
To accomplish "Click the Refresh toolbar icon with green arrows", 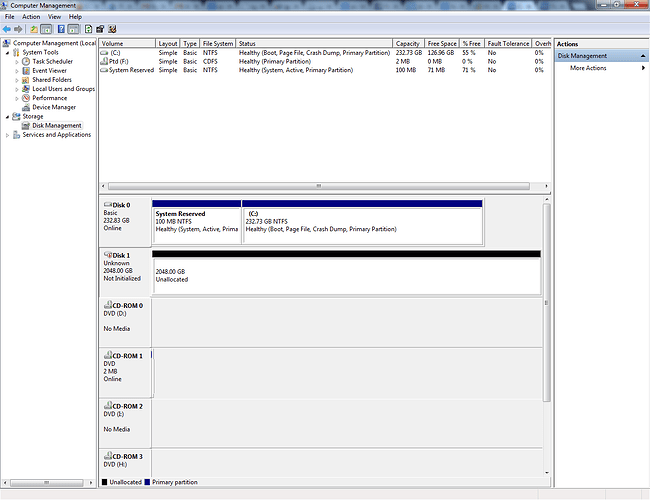I will click(88, 29).
